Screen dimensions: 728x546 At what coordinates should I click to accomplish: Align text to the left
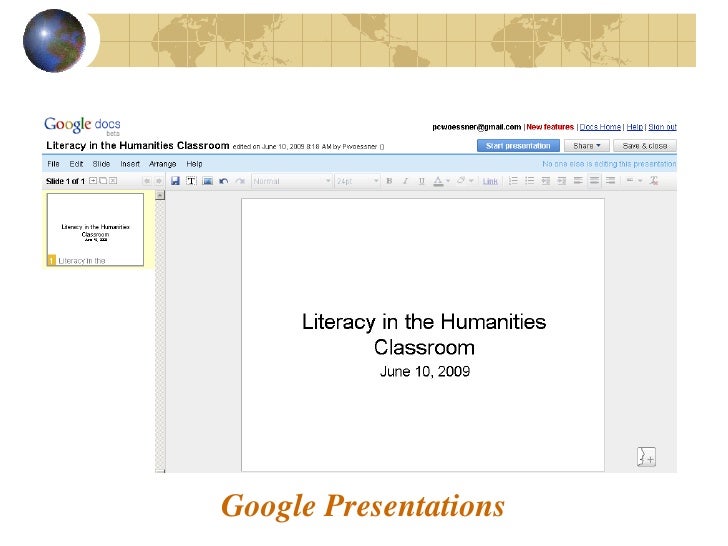coord(578,181)
